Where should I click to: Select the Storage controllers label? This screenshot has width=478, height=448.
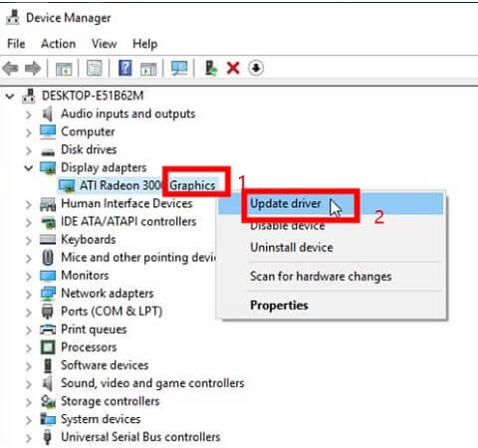pos(111,401)
